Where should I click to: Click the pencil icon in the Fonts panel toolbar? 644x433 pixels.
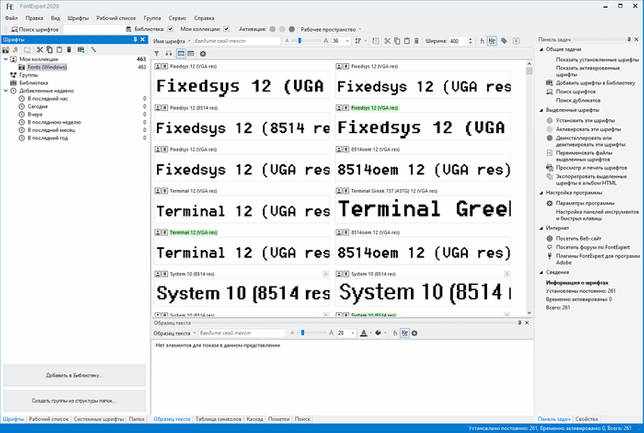pos(93,50)
